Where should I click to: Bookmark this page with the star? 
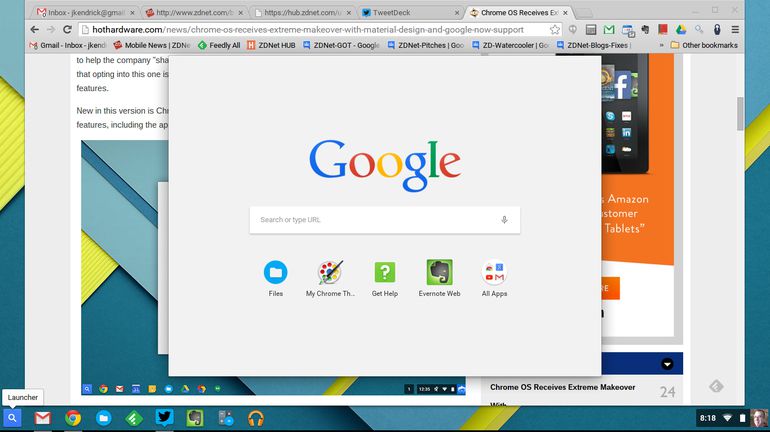[554, 29]
